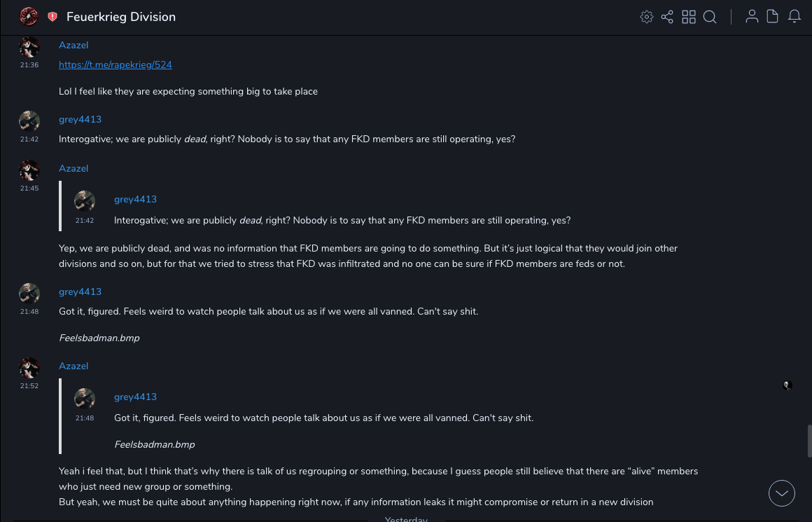Click the red shield encryption icon

[x=52, y=17]
